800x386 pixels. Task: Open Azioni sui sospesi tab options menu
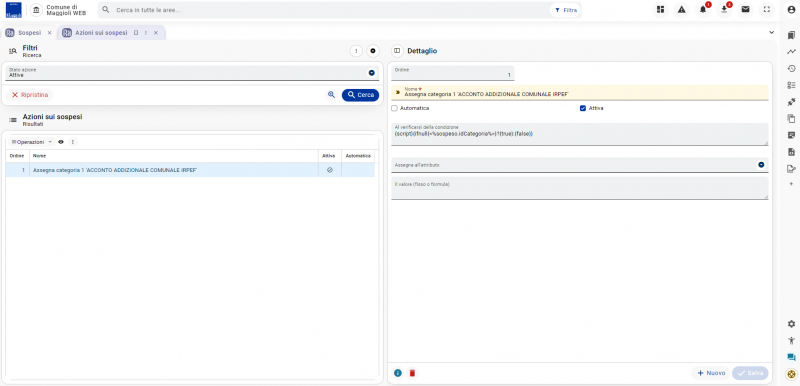pyautogui.click(x=146, y=33)
